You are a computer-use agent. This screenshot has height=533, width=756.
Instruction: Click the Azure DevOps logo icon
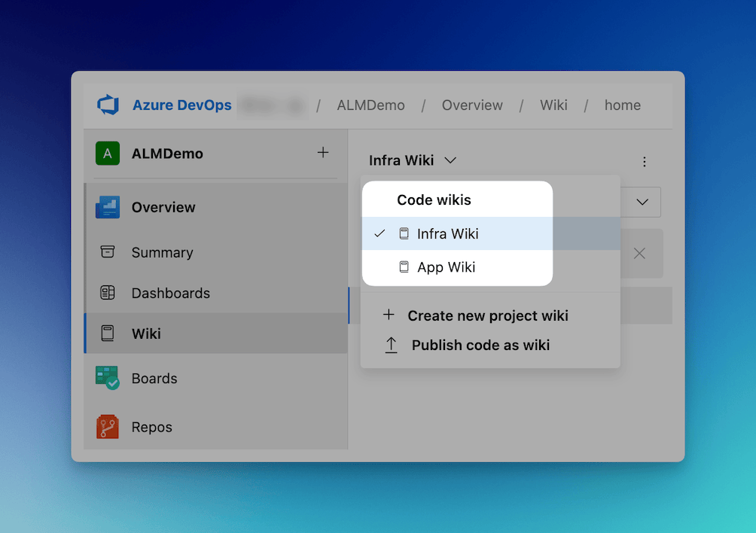point(108,105)
